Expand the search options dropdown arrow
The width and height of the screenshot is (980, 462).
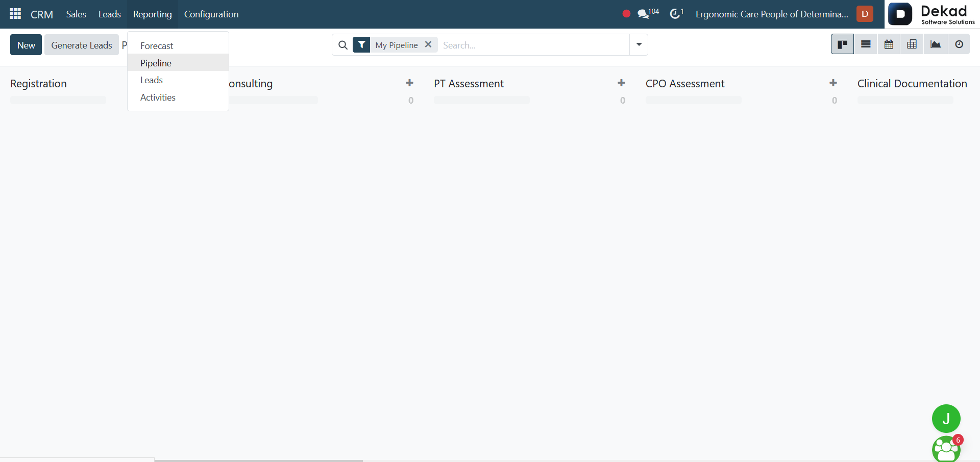click(x=639, y=44)
